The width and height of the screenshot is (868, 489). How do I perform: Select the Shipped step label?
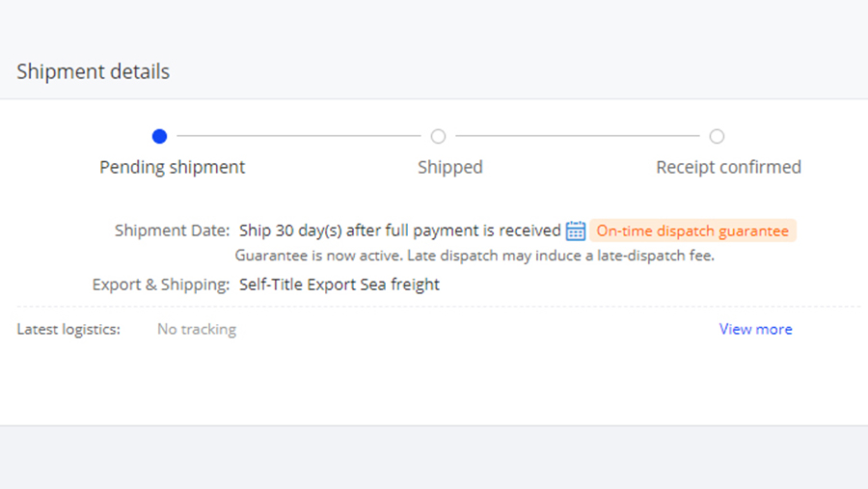[x=449, y=167]
